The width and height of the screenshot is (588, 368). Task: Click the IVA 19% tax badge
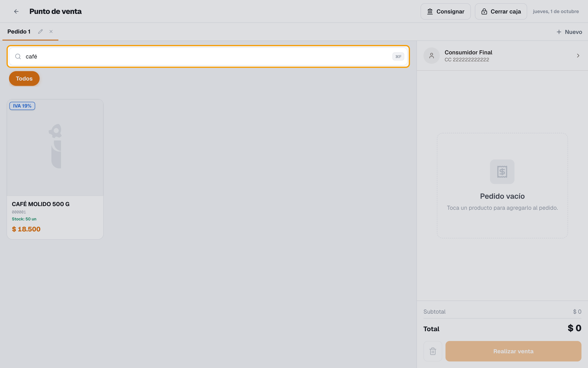click(22, 106)
